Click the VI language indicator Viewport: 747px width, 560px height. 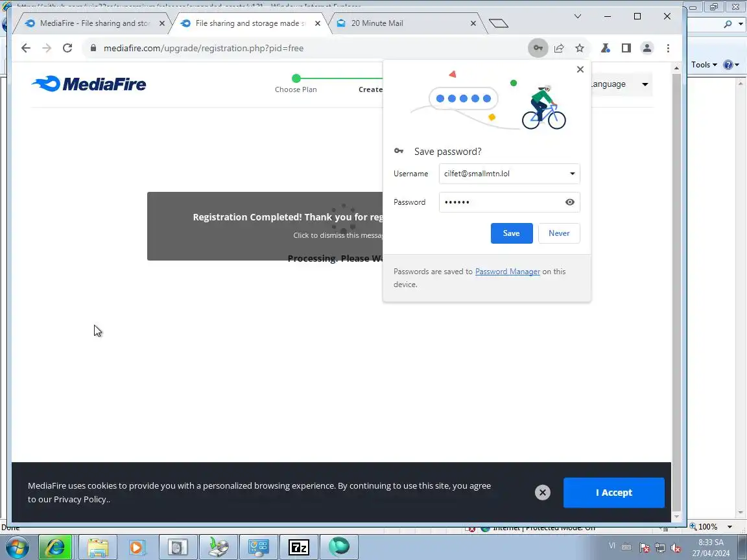pos(612,546)
